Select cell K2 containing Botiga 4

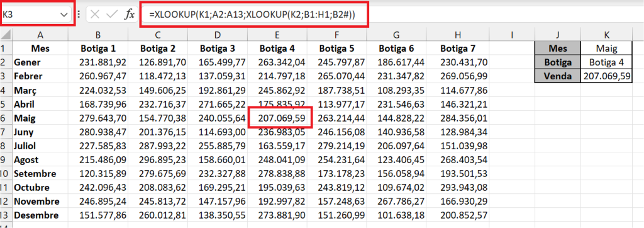[607, 62]
